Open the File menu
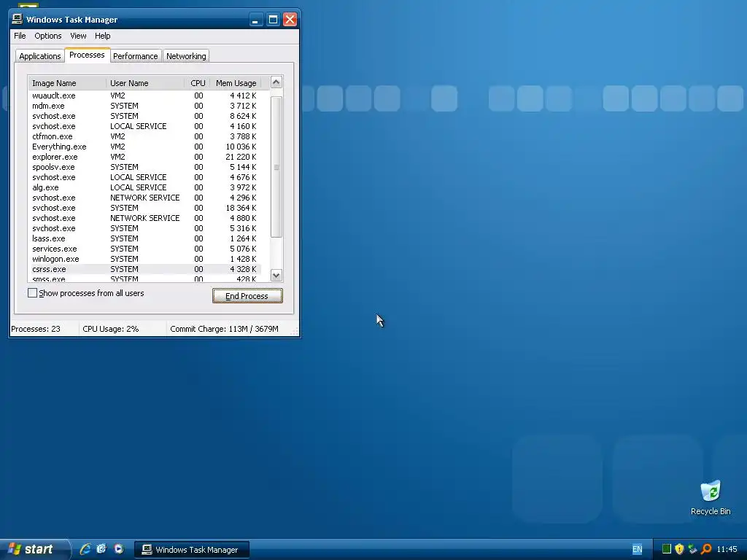This screenshot has width=747, height=560. (x=20, y=36)
